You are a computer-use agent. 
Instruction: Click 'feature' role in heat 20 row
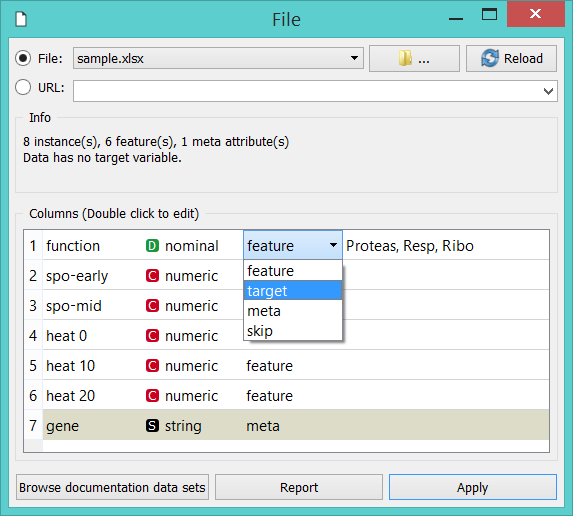[270, 395]
